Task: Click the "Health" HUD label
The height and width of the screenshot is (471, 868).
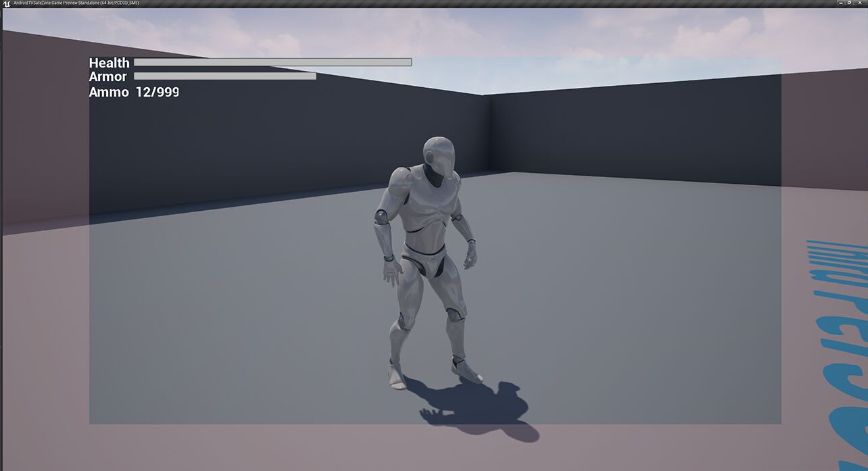Action: pos(109,63)
